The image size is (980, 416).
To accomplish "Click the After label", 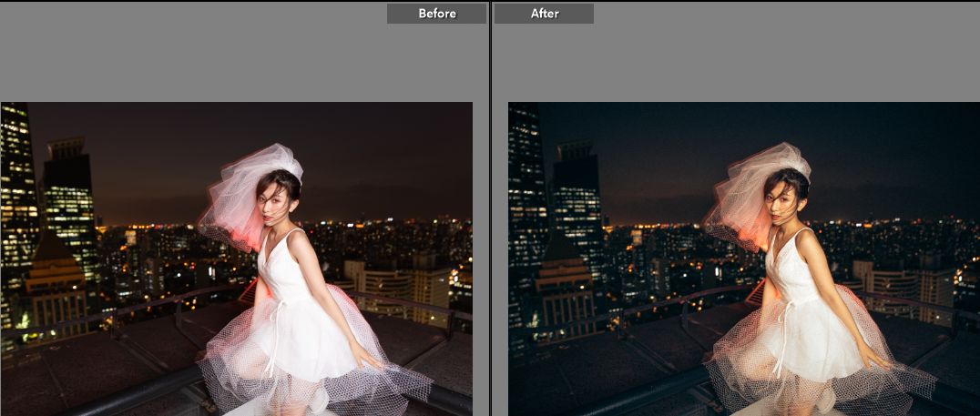I will coord(545,14).
